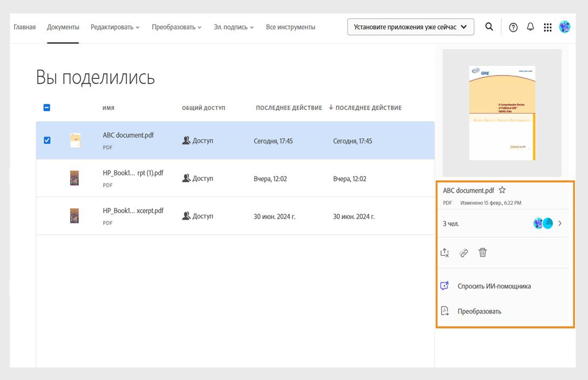Image resolution: width=588 pixels, height=380 pixels.
Task: Expand the Эл. подпись dropdown menu
Action: tap(234, 27)
